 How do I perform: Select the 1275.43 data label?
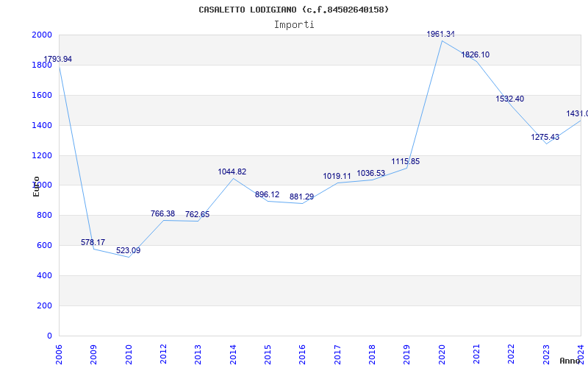tap(545, 138)
